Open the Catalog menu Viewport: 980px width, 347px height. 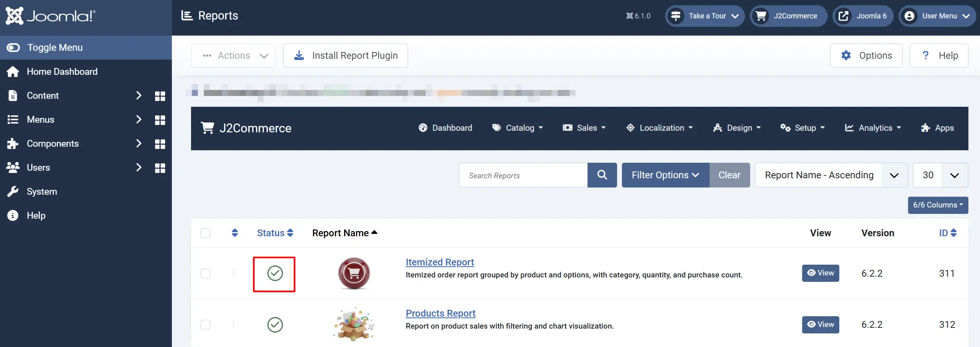point(518,128)
